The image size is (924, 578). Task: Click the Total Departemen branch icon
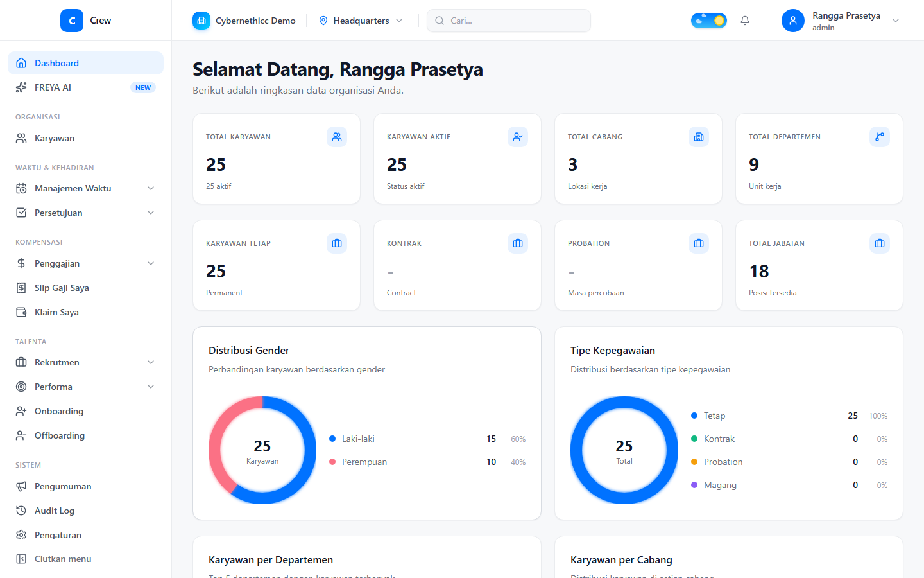coord(880,137)
